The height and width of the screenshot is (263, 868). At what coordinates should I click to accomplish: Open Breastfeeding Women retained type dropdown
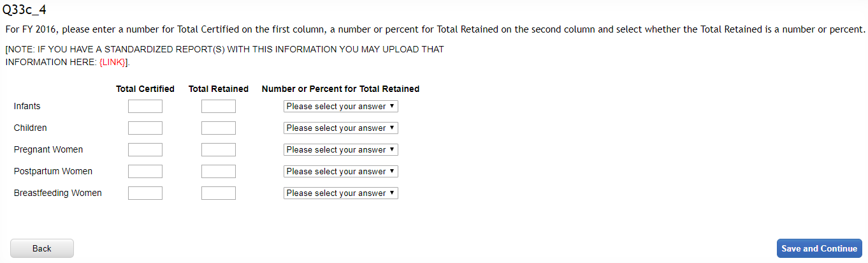340,193
